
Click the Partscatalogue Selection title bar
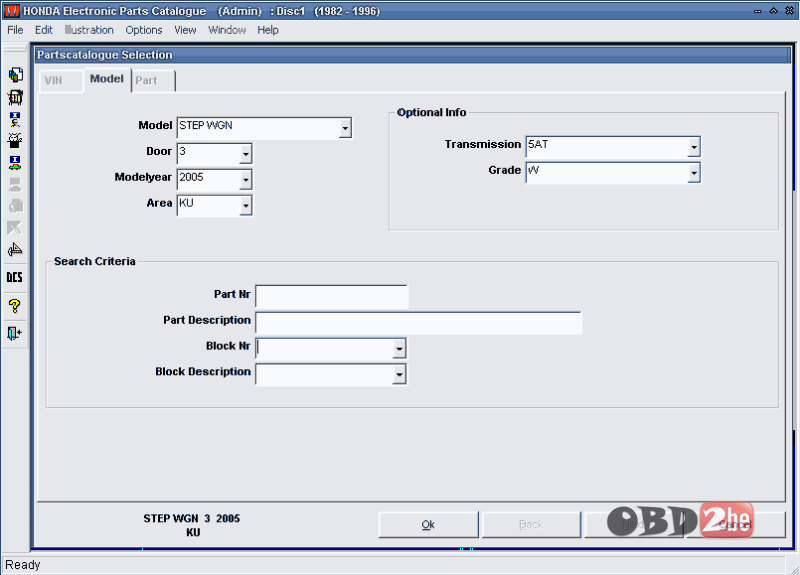[413, 55]
